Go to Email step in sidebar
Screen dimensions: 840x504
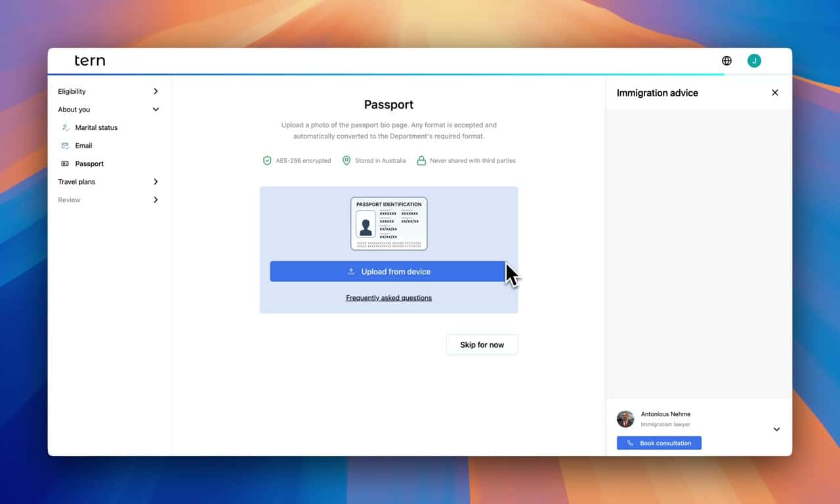(x=83, y=146)
